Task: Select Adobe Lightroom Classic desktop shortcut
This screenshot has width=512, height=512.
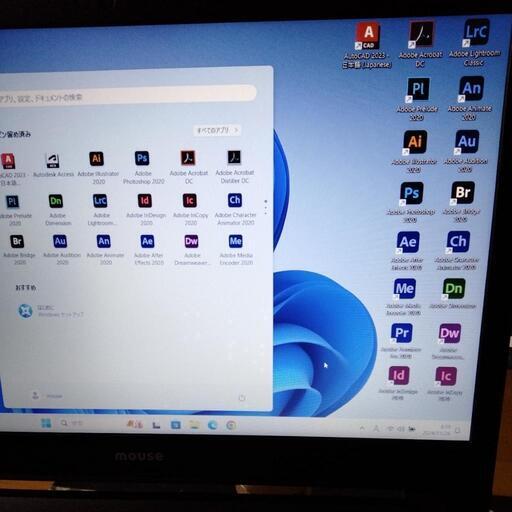Action: pyautogui.click(x=475, y=42)
